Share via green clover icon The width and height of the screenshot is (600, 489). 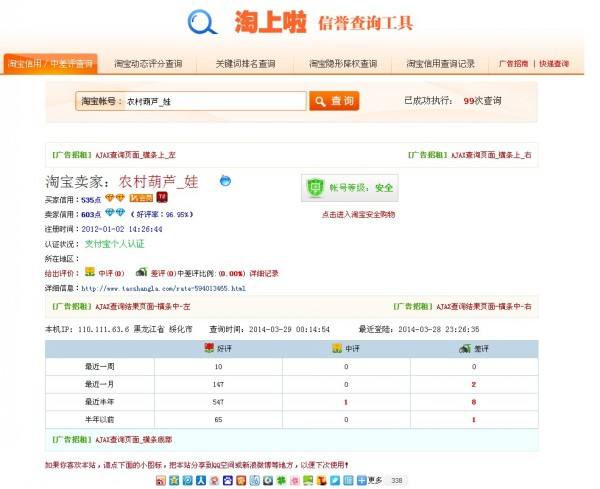coord(281,481)
